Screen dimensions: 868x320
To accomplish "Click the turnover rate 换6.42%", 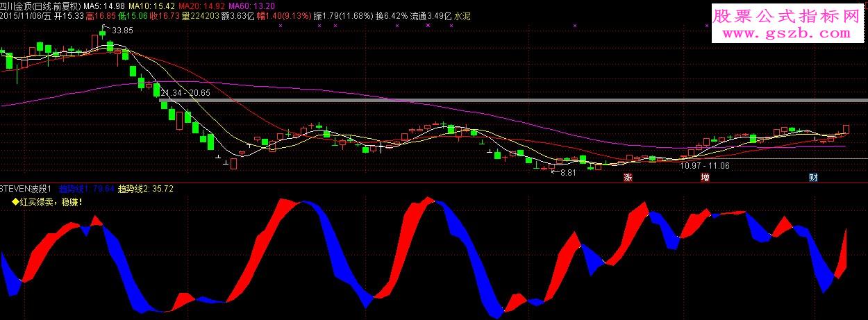I will click(392, 15).
